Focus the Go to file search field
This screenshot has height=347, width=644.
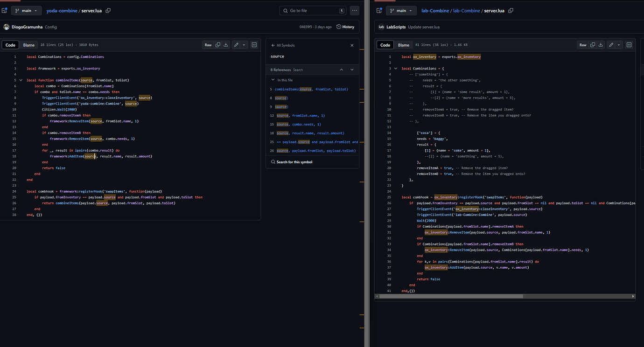click(313, 10)
